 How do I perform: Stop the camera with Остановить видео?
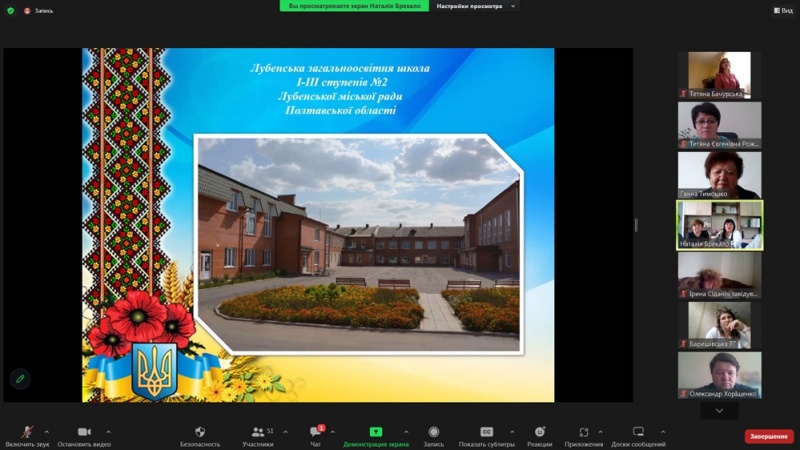84,432
